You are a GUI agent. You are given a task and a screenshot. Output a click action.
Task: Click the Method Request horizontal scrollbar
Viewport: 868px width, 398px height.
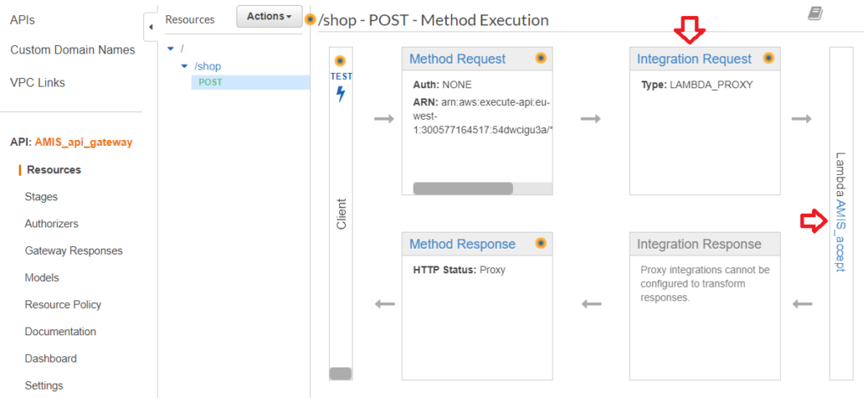(x=462, y=188)
